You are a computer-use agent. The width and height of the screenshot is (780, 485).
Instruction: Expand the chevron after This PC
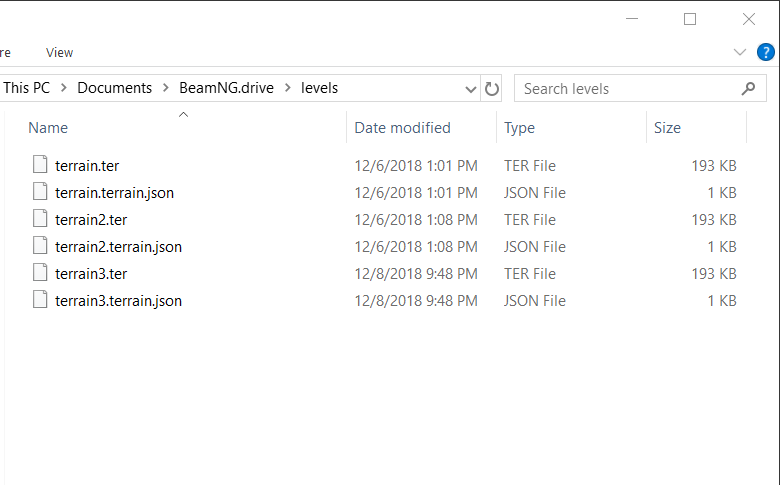pos(64,88)
